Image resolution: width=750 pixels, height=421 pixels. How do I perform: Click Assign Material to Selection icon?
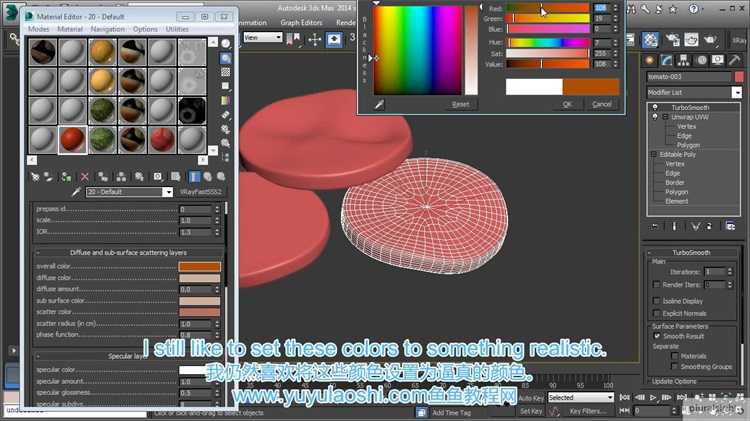point(66,177)
